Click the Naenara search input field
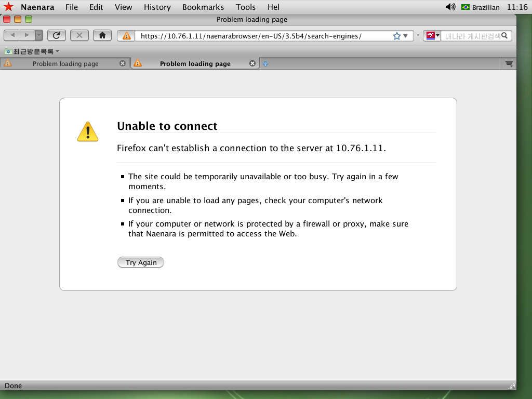The height and width of the screenshot is (399, 532). [x=472, y=36]
